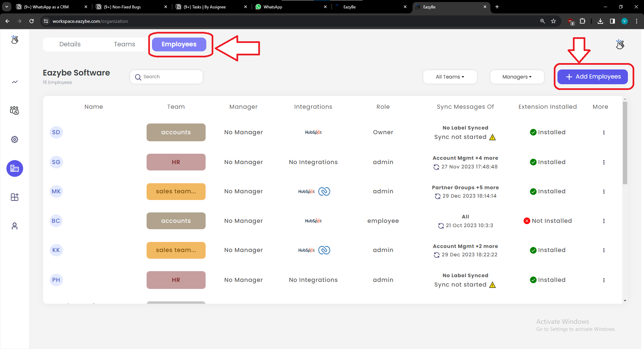
Task: Switch to the Teams tab
Action: pos(124,44)
